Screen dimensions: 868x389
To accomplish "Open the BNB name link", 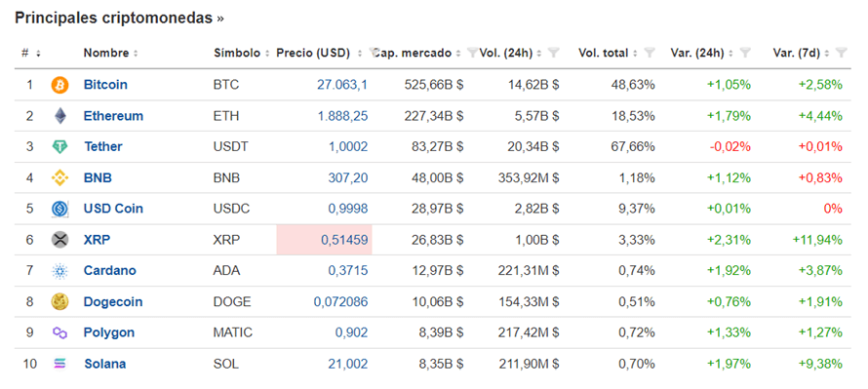I will (x=98, y=177).
